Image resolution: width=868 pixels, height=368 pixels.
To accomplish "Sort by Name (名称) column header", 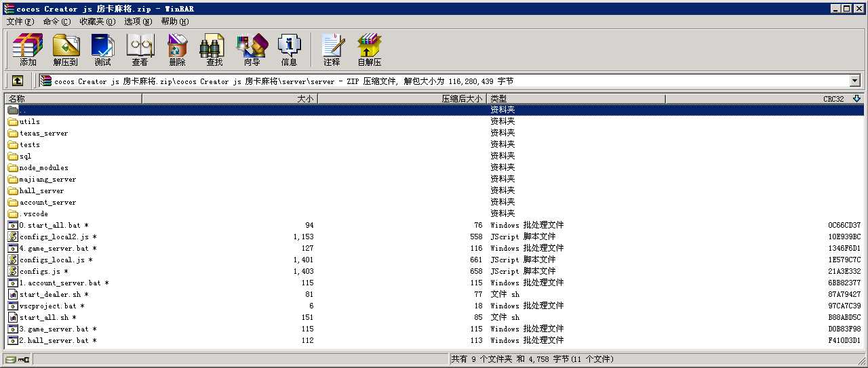I will coord(73,99).
